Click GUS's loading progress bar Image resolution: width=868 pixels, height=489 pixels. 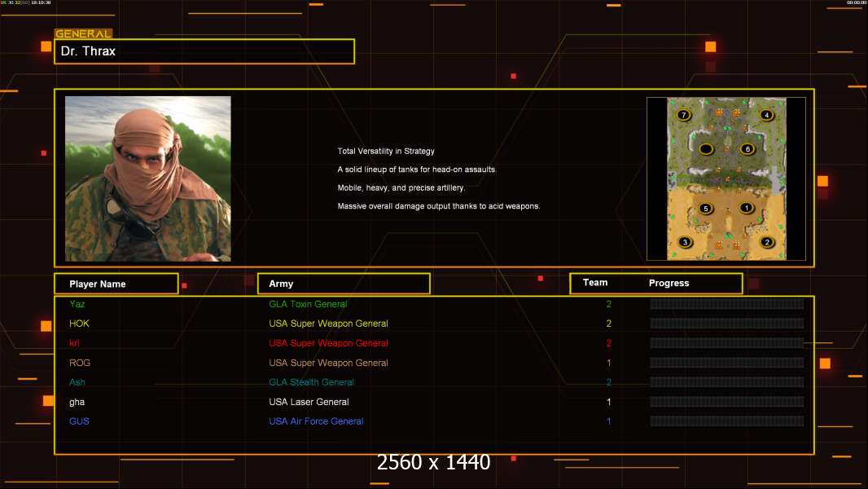point(727,421)
